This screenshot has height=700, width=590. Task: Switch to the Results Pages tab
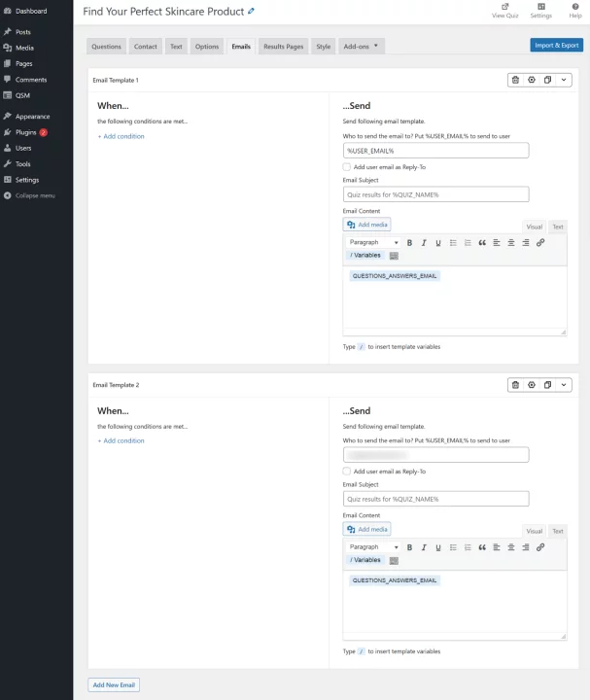tap(284, 47)
